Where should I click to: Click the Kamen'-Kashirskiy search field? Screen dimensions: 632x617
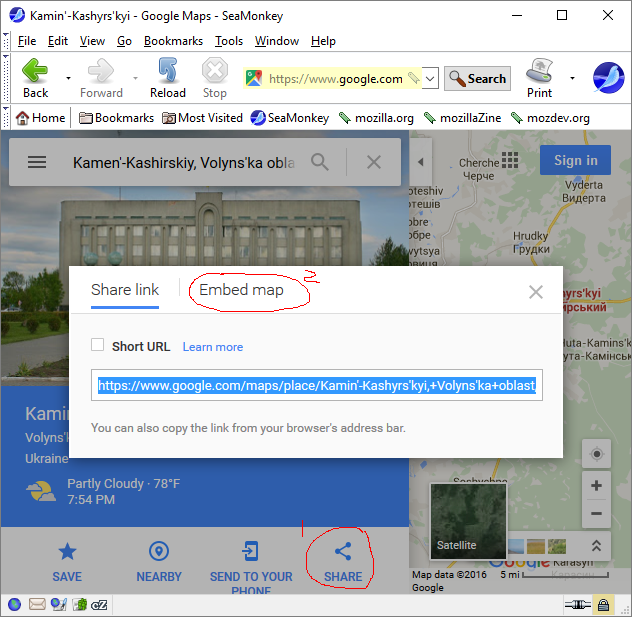click(184, 163)
